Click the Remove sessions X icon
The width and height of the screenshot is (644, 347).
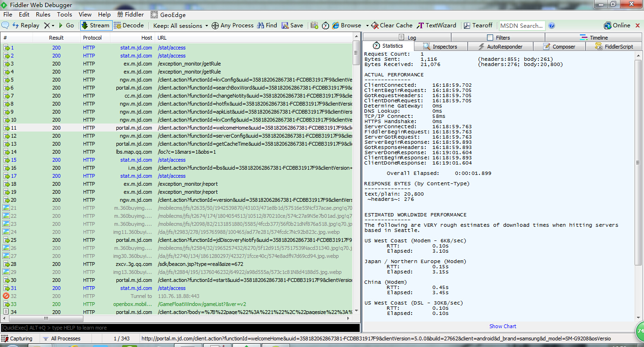pyautogui.click(x=47, y=25)
